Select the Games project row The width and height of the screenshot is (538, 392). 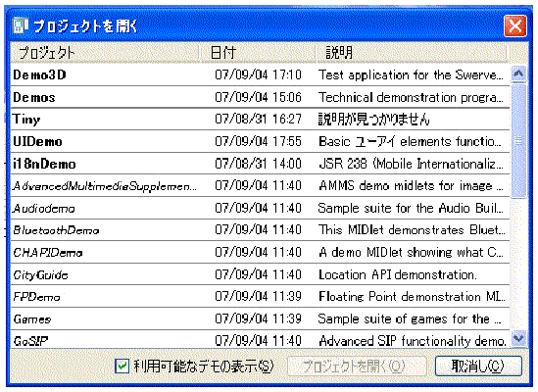[260, 318]
